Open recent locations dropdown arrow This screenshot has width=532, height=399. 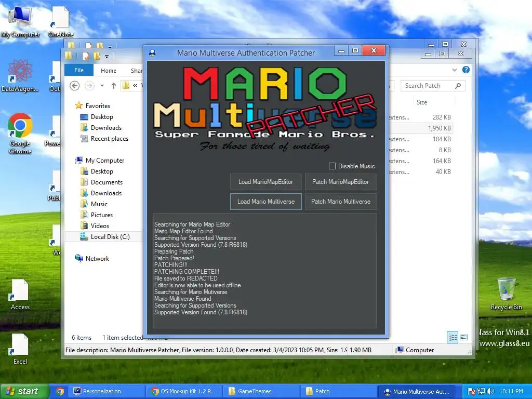[x=102, y=86]
